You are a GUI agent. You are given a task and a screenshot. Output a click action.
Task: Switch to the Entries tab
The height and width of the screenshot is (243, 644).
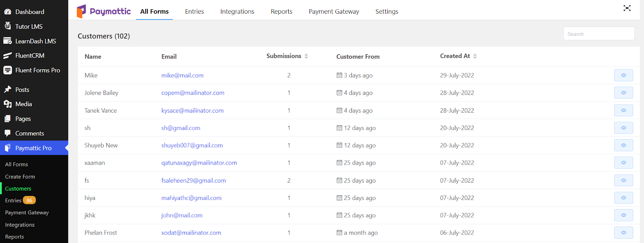pyautogui.click(x=194, y=12)
